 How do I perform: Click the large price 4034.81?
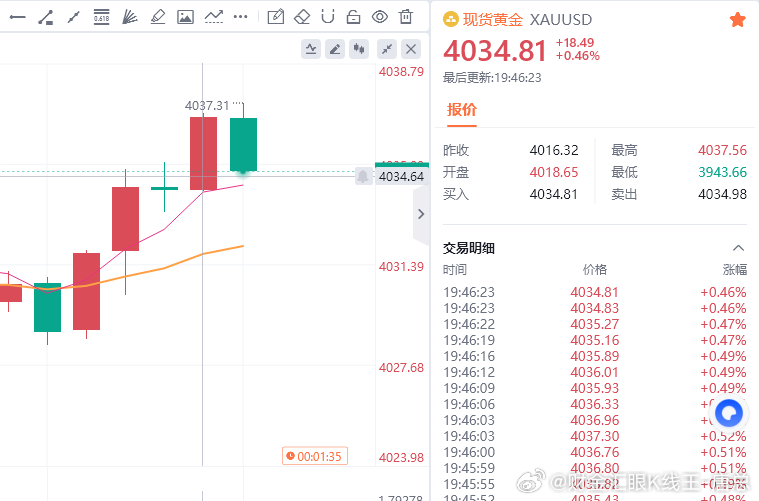click(495, 51)
